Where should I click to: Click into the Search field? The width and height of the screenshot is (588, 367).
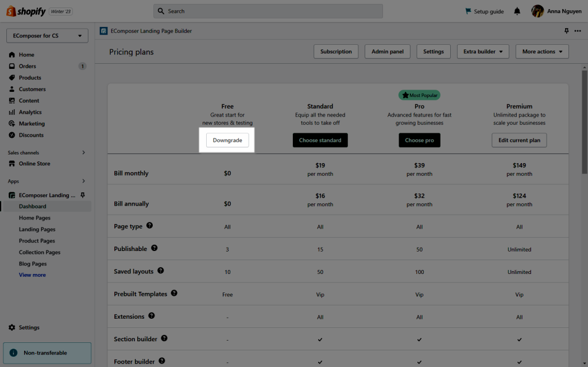[268, 11]
